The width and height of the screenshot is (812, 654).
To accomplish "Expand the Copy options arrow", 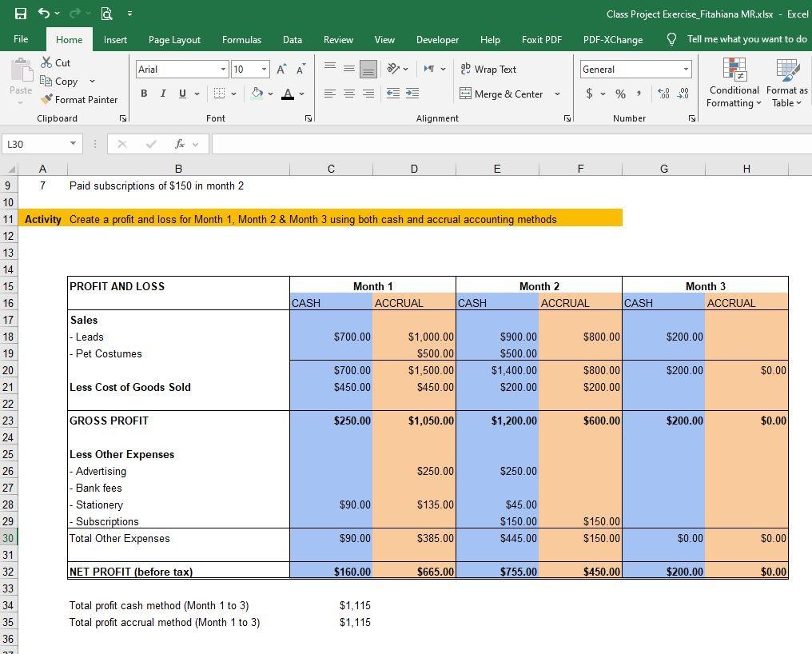I will 92,82.
